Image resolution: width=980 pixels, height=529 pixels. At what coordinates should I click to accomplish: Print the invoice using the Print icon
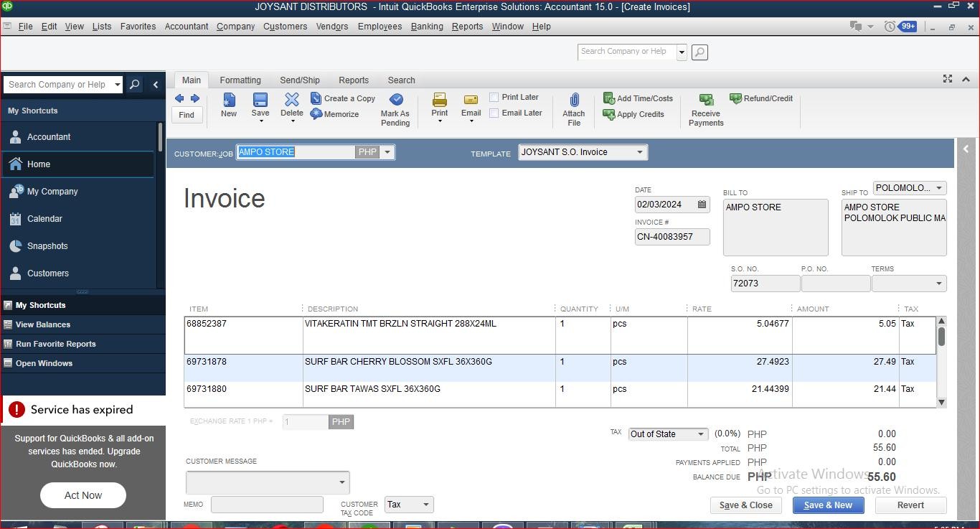tap(440, 105)
